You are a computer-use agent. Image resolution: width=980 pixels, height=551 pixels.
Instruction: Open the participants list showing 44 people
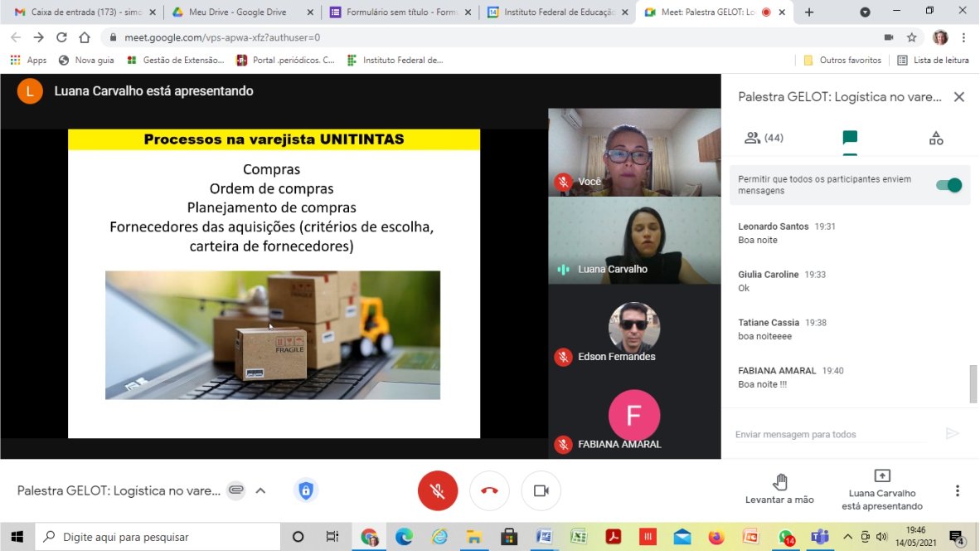764,139
